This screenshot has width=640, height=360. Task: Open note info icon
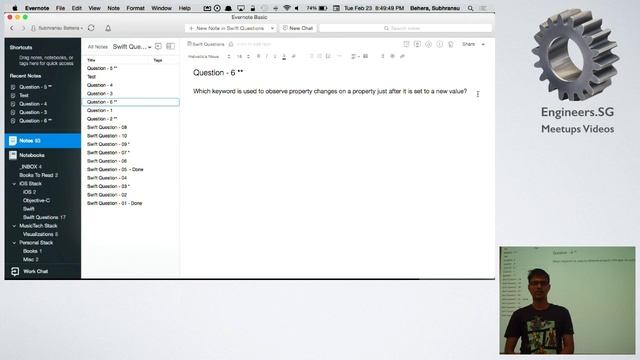pos(439,44)
